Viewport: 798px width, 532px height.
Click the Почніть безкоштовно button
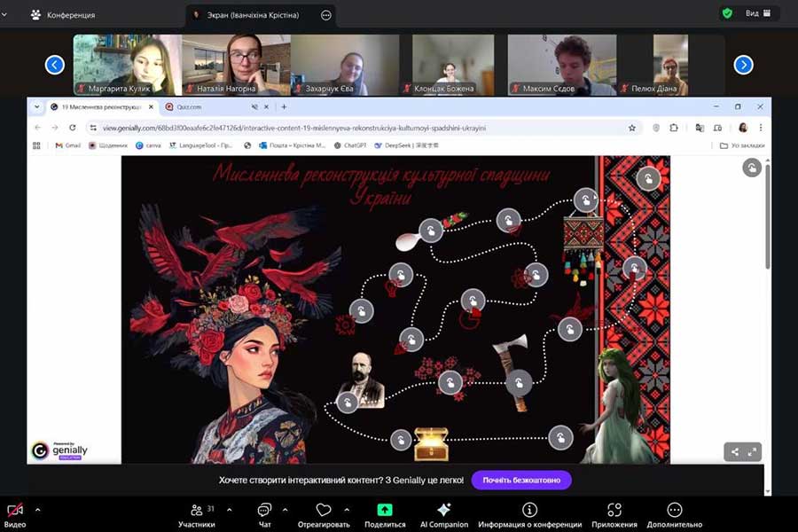point(521,480)
